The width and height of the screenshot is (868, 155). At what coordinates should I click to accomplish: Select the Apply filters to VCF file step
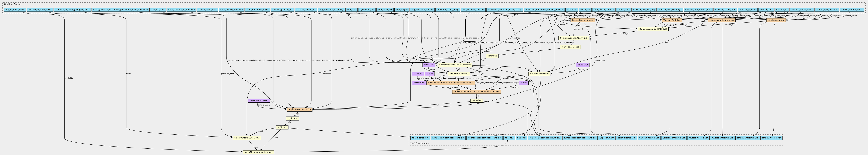(300, 109)
